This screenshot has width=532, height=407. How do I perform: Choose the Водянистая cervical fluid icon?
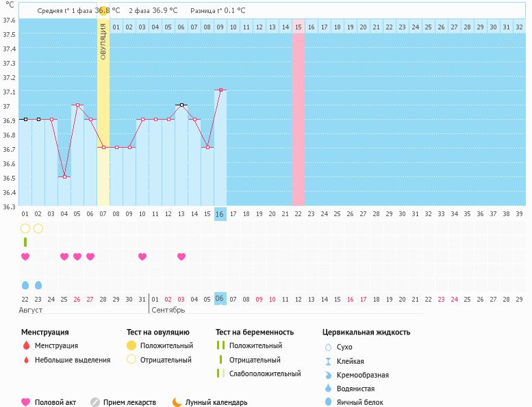pyautogui.click(x=328, y=389)
